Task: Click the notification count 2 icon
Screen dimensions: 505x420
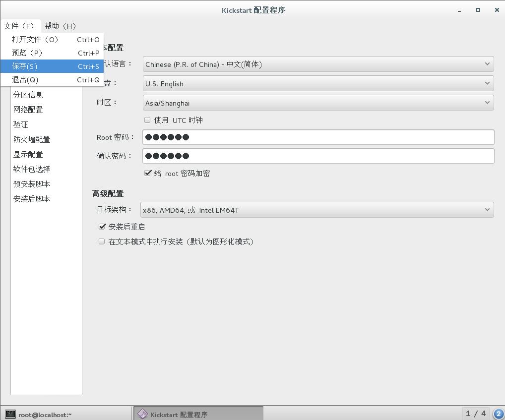Action: (498, 414)
